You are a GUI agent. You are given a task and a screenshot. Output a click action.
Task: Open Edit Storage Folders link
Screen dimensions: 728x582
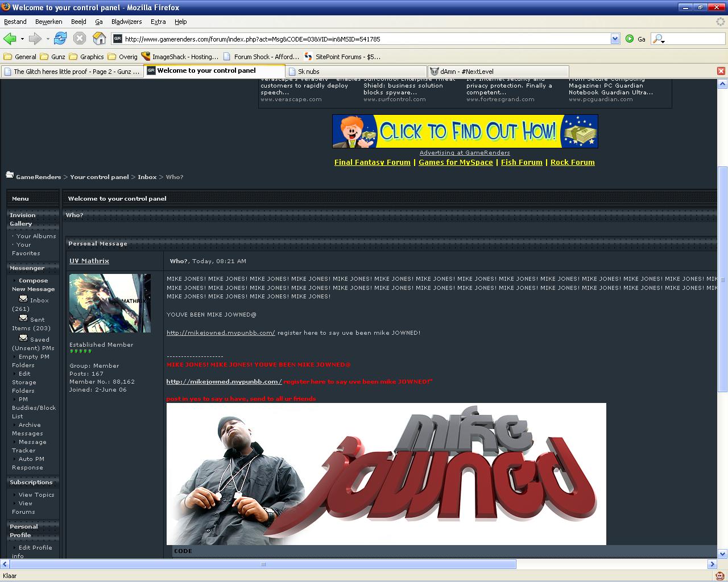[x=24, y=382]
